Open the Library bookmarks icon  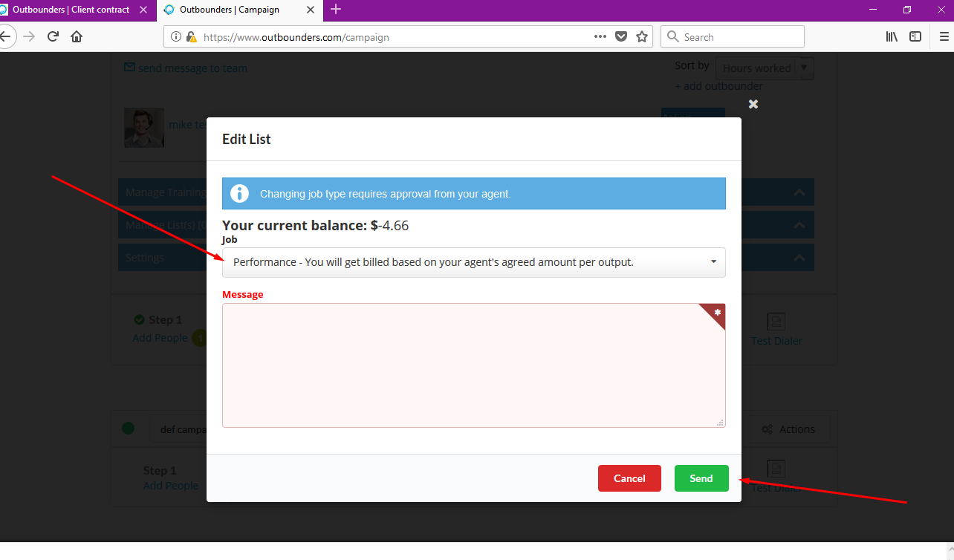[x=892, y=36]
